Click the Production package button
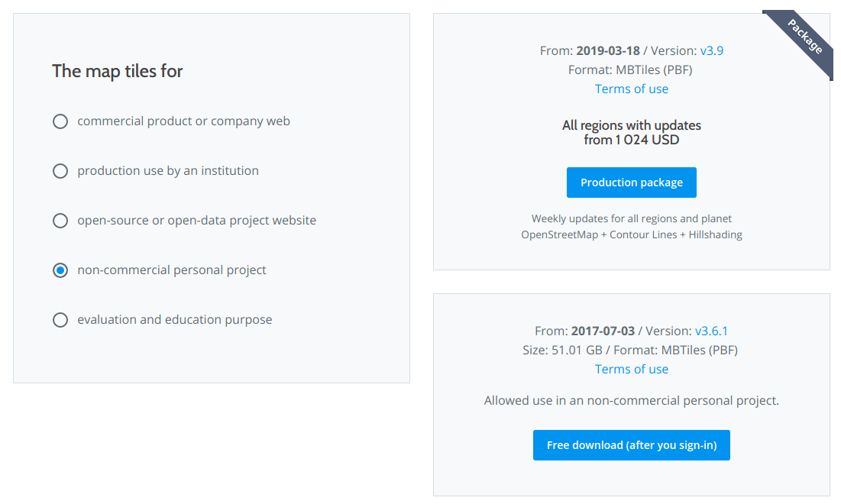 click(631, 183)
